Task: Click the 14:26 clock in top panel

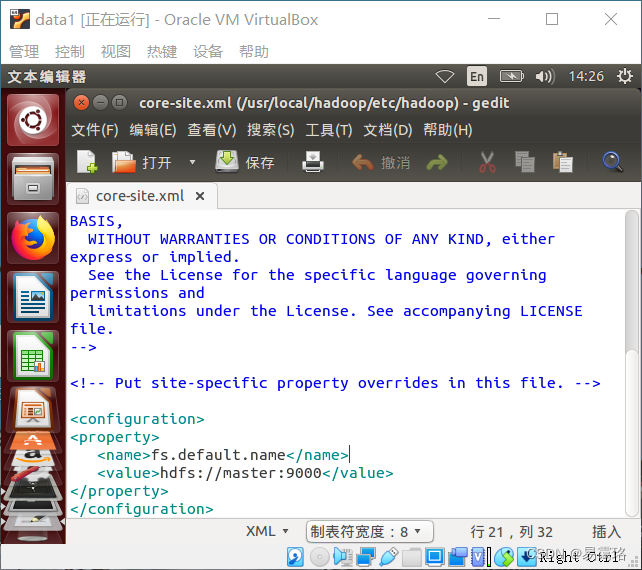Action: click(x=586, y=76)
